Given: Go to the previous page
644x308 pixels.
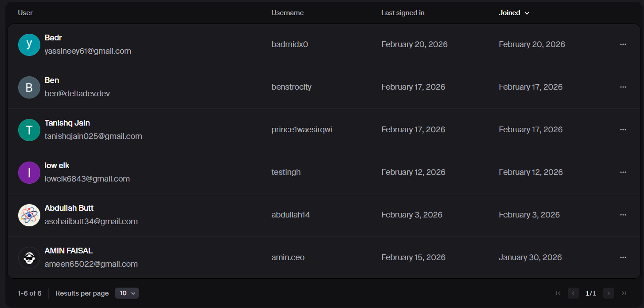Looking at the screenshot, I should [573, 293].
